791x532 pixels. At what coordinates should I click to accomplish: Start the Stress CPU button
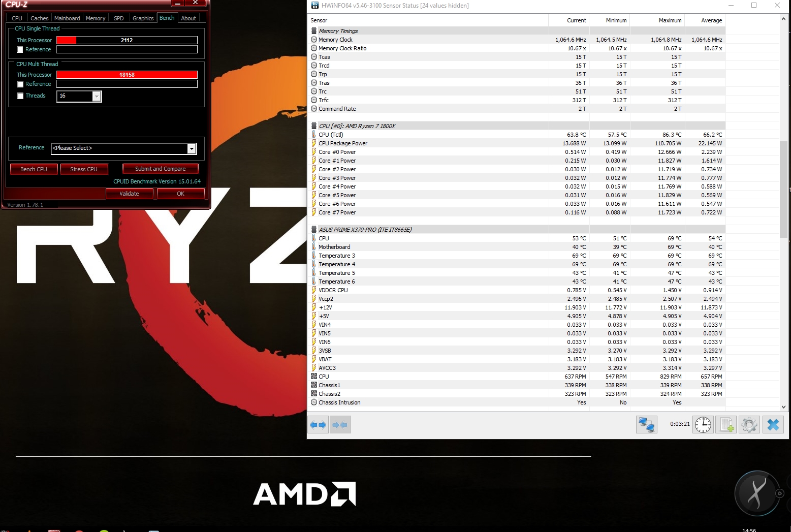tap(84, 169)
